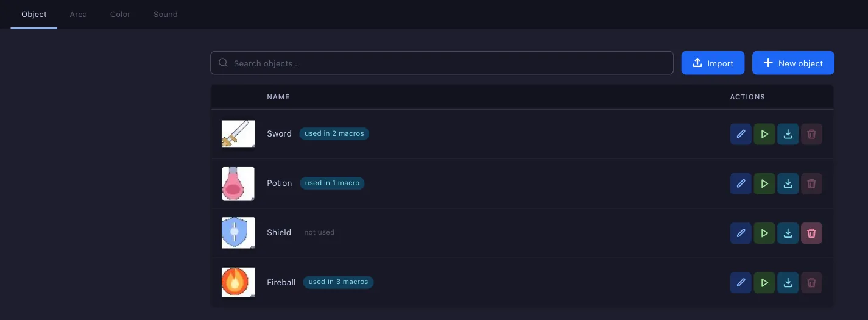Run the Potion object play icon

(x=764, y=183)
